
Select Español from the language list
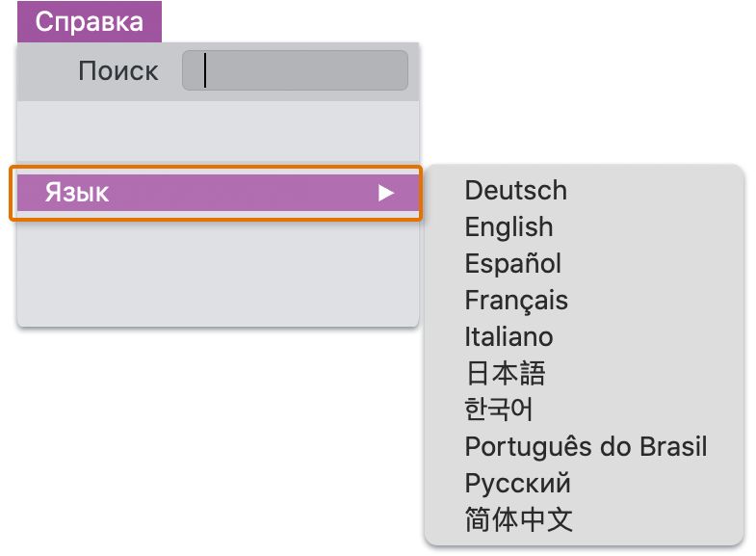512,264
